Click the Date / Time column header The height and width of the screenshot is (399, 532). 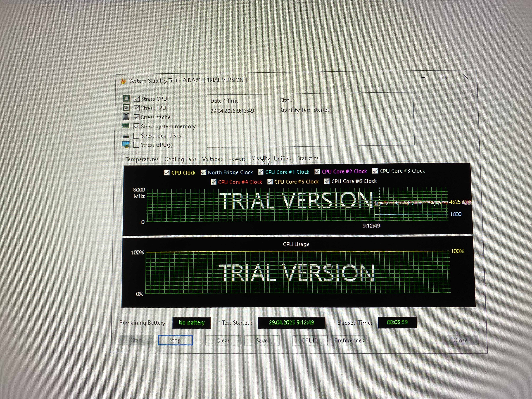[224, 101]
